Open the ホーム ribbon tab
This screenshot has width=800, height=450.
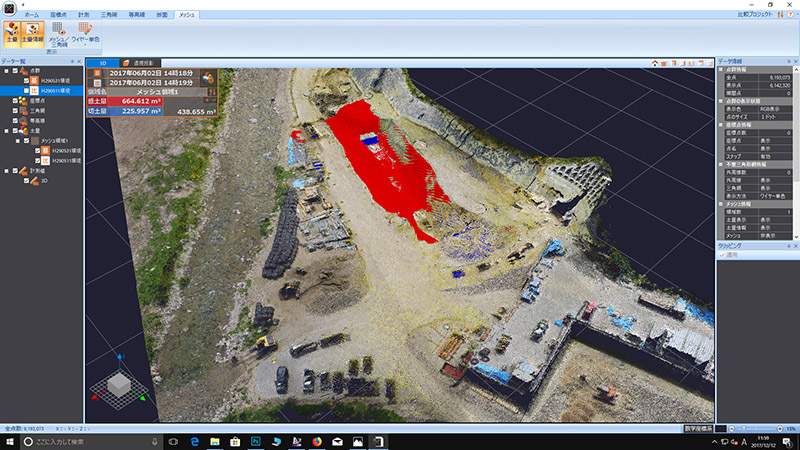[x=32, y=15]
